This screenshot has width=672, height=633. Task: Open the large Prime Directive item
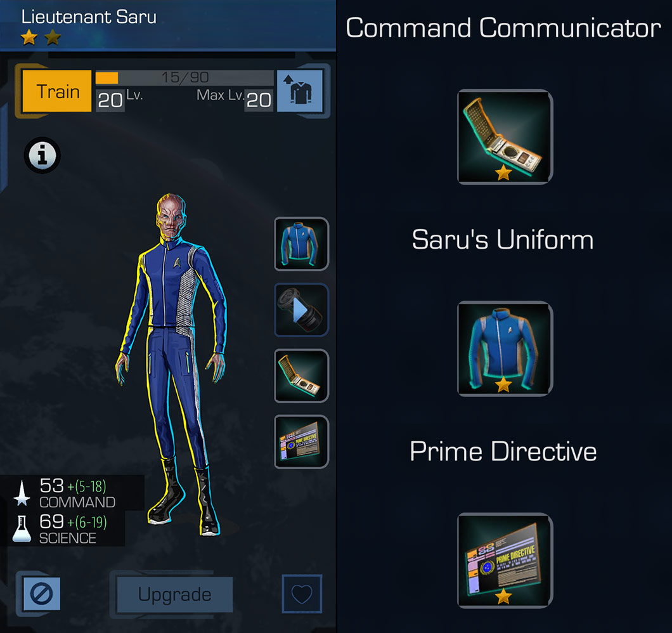[x=505, y=561]
